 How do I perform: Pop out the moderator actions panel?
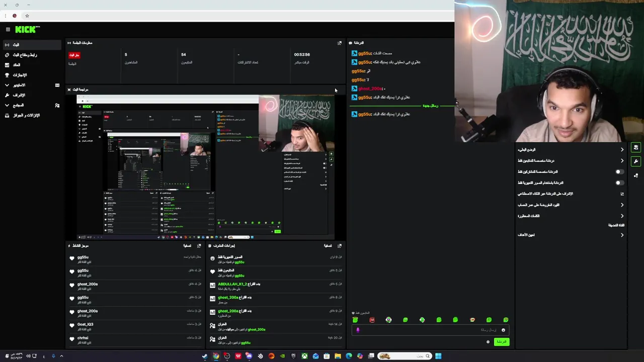[x=339, y=246]
